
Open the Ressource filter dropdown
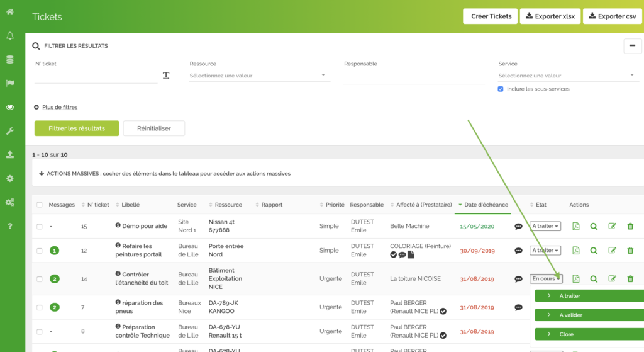(259, 76)
